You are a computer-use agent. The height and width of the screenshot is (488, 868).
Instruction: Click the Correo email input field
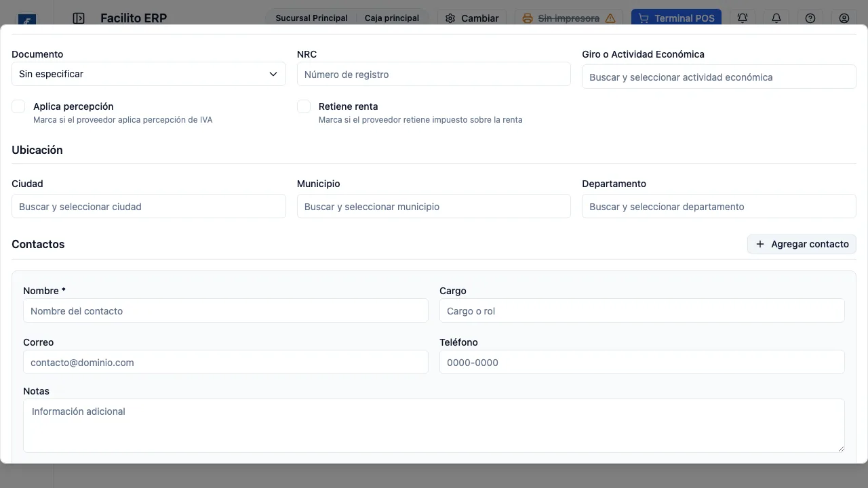tap(226, 363)
